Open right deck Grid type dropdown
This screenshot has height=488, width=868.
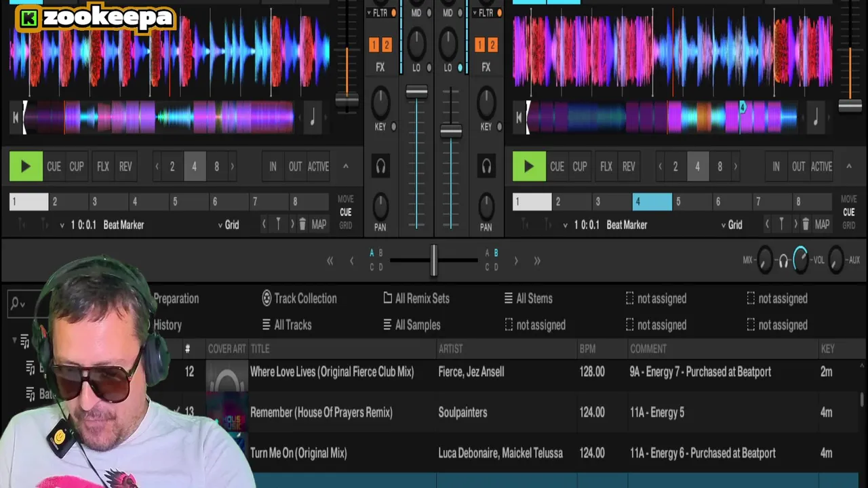[732, 225]
